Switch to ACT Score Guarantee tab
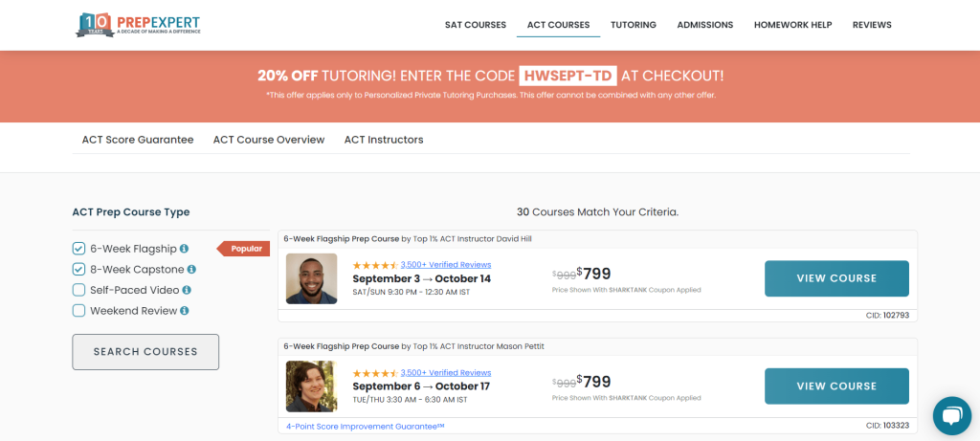Viewport: 980px width, 441px height. coord(138,140)
